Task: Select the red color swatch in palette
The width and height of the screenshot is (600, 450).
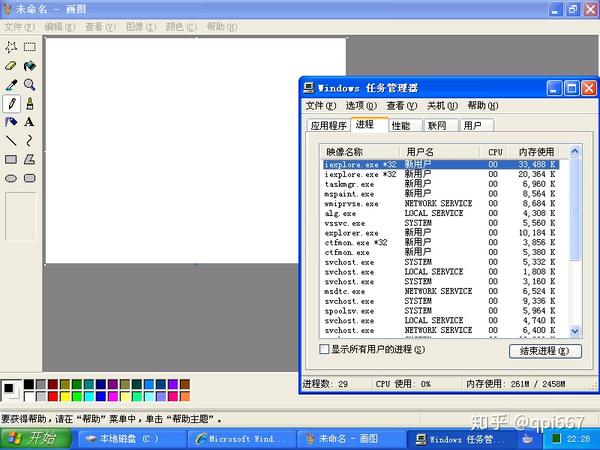Action: 53,396
